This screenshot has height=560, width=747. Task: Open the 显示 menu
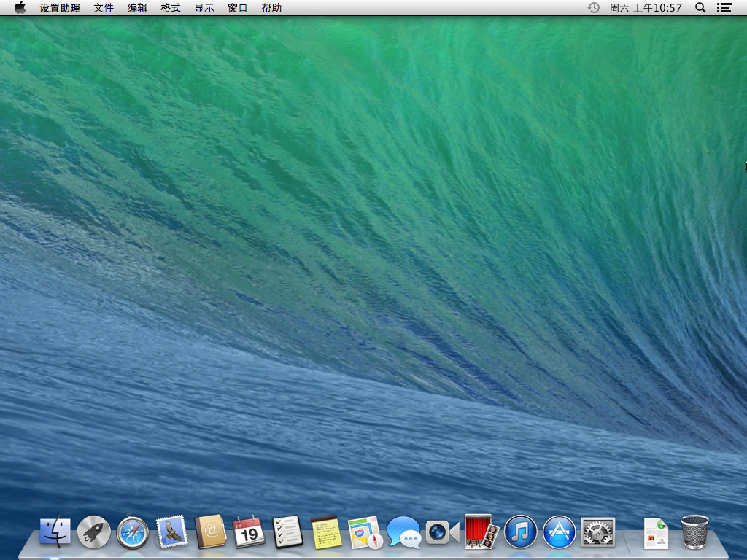pos(204,7)
